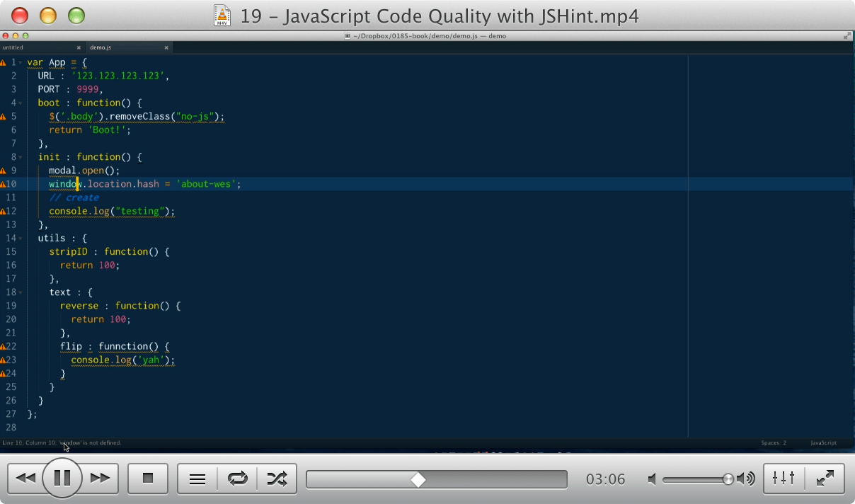Open the Spaces: 2 indentation setting
This screenshot has width=855, height=504.
(774, 442)
